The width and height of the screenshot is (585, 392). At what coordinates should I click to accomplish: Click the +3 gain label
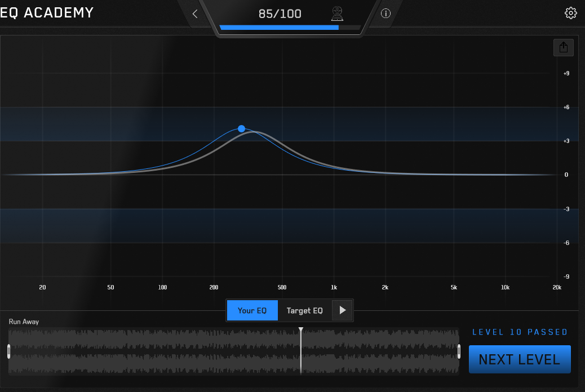(x=566, y=141)
